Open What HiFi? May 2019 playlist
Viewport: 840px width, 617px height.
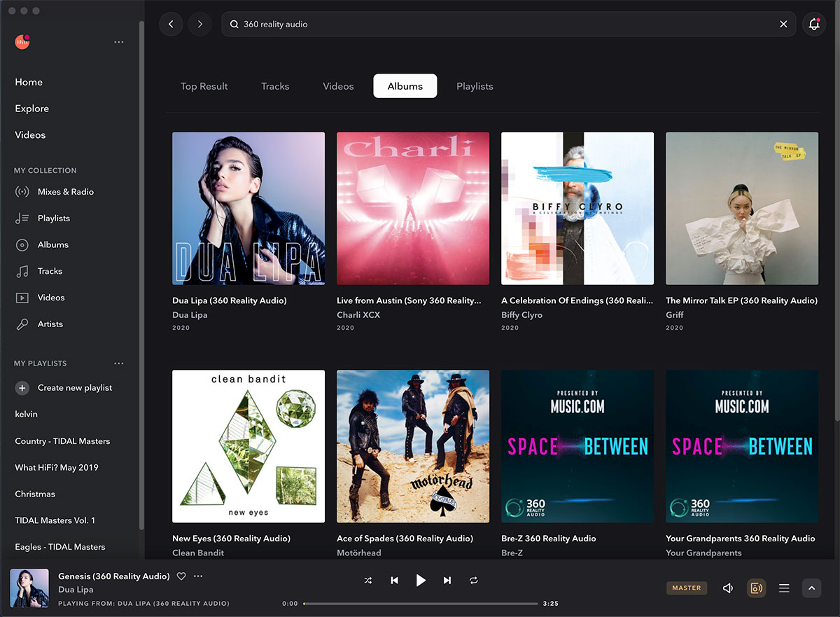(57, 468)
